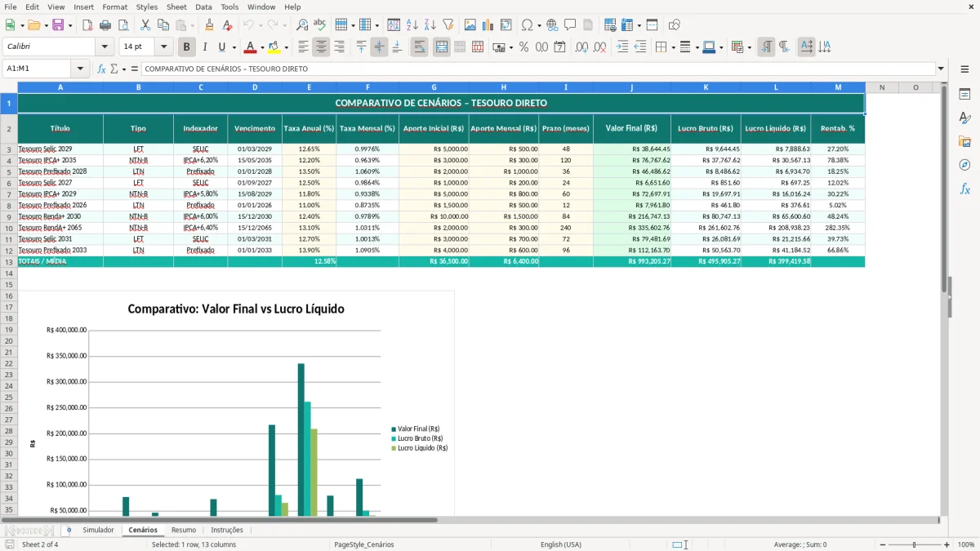Screen dimensions: 980x551
Task: Toggle Align Left
Action: coord(304,47)
